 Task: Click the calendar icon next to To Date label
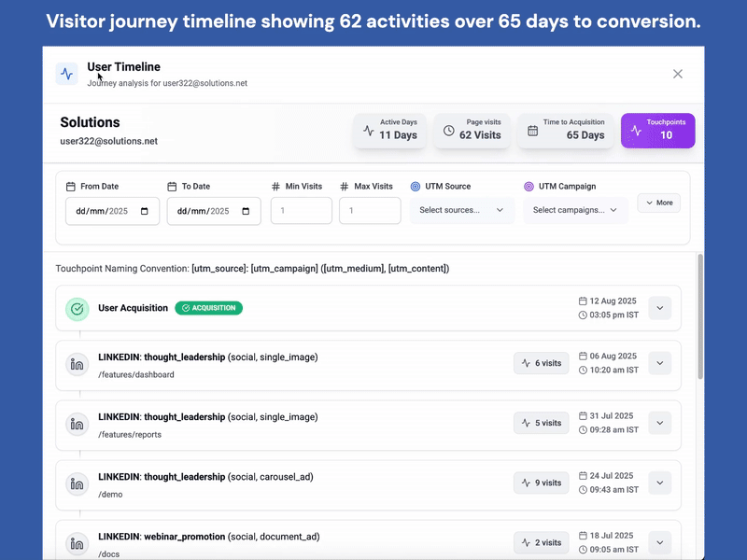click(172, 187)
